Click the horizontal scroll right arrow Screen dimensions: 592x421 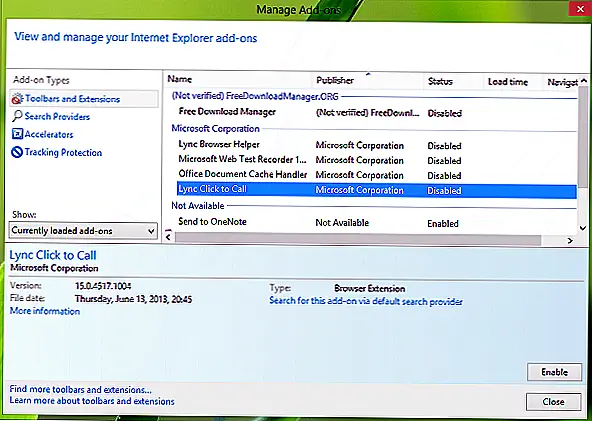(570, 241)
